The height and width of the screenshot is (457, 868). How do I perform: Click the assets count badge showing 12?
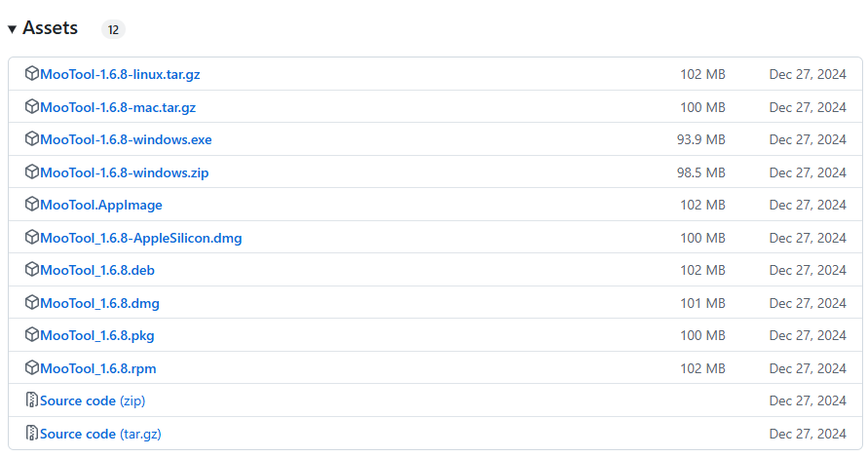[113, 29]
